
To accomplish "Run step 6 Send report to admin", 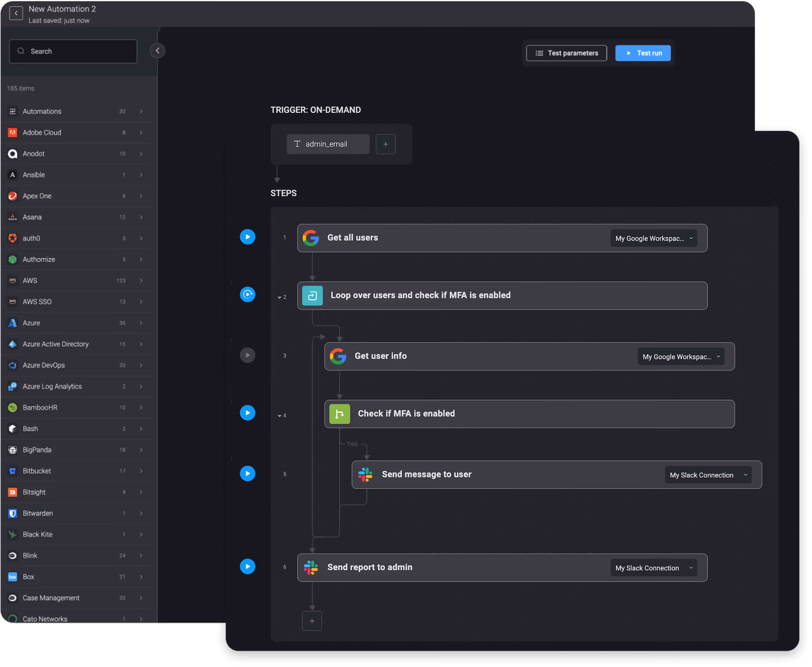I will pos(247,567).
